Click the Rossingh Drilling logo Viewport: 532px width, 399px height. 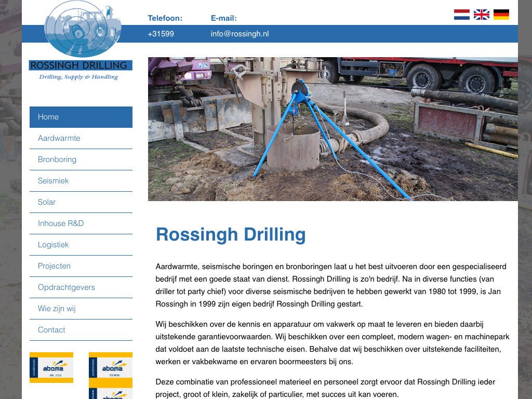[81, 42]
